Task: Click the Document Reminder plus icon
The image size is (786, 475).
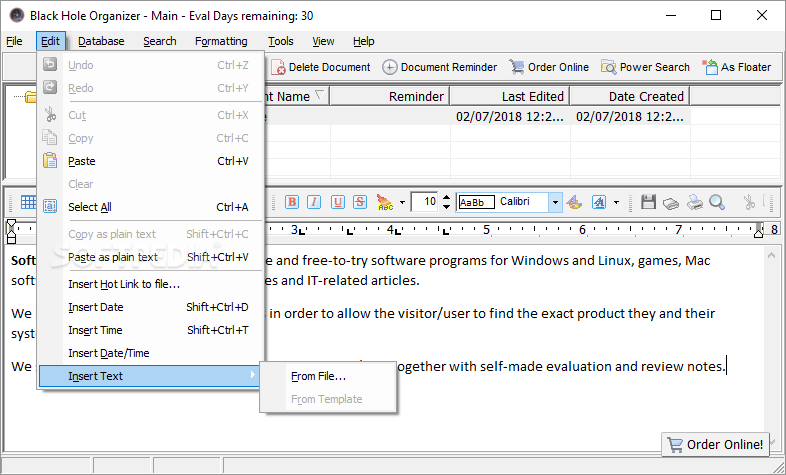Action: 389,67
